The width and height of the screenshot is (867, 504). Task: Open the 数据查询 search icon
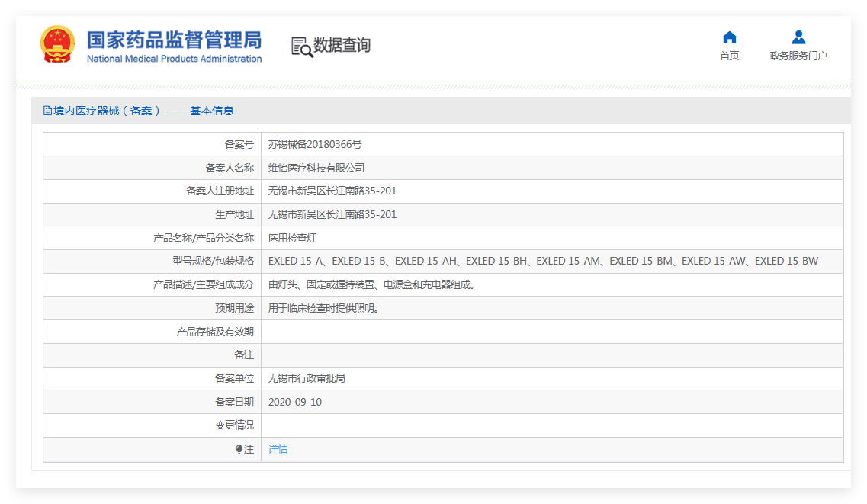(x=302, y=47)
